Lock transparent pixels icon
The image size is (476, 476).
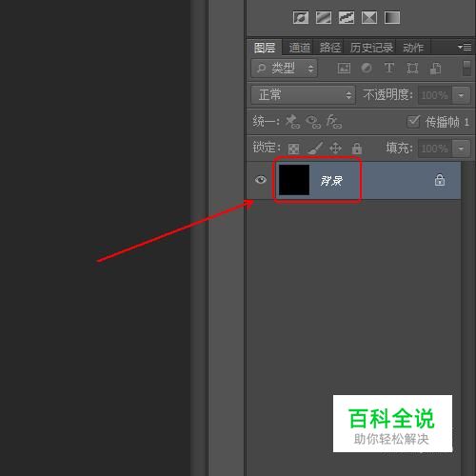[x=293, y=149]
